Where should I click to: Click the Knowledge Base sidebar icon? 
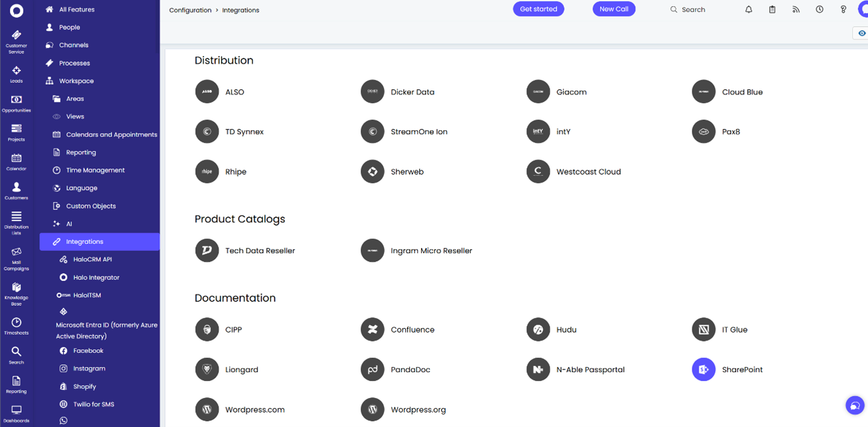click(x=16, y=292)
